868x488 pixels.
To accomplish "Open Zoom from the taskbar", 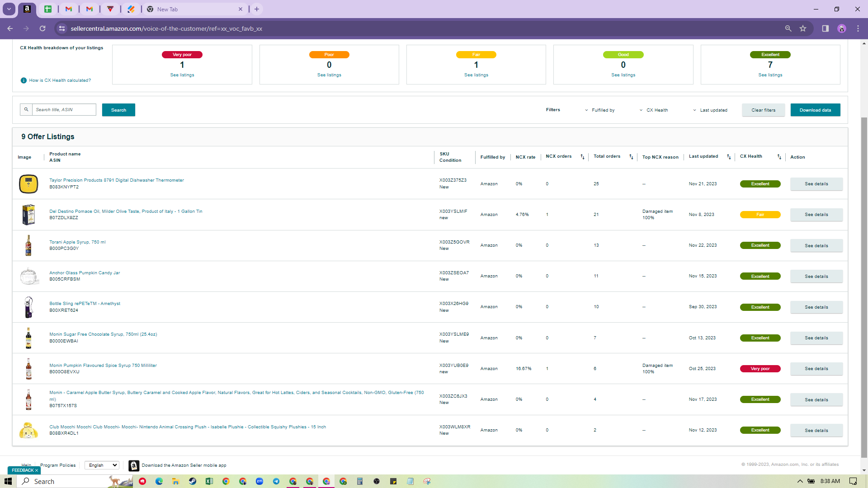I will click(x=259, y=481).
